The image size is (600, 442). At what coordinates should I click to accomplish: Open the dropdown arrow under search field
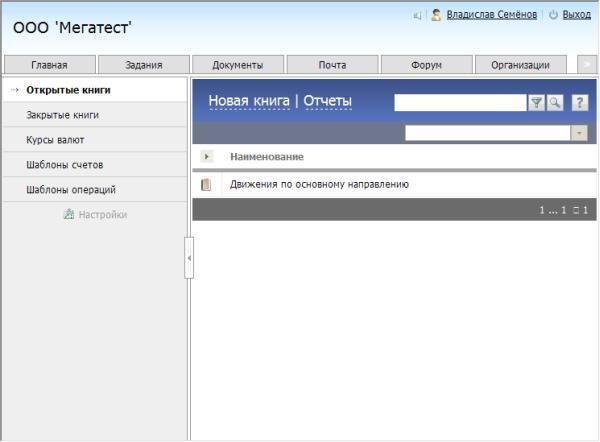579,133
